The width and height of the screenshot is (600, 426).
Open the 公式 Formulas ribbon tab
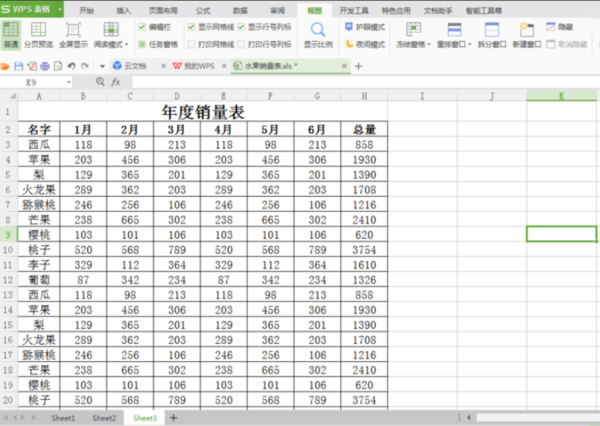203,10
